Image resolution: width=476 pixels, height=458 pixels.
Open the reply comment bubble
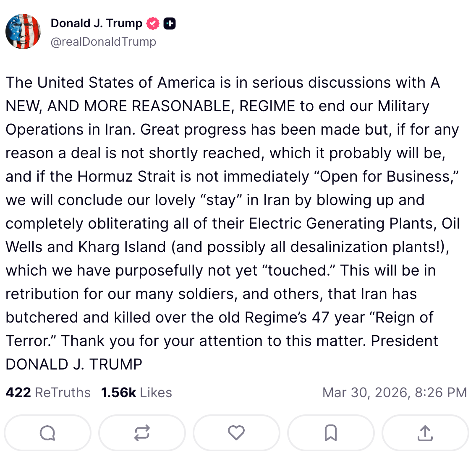[47, 433]
